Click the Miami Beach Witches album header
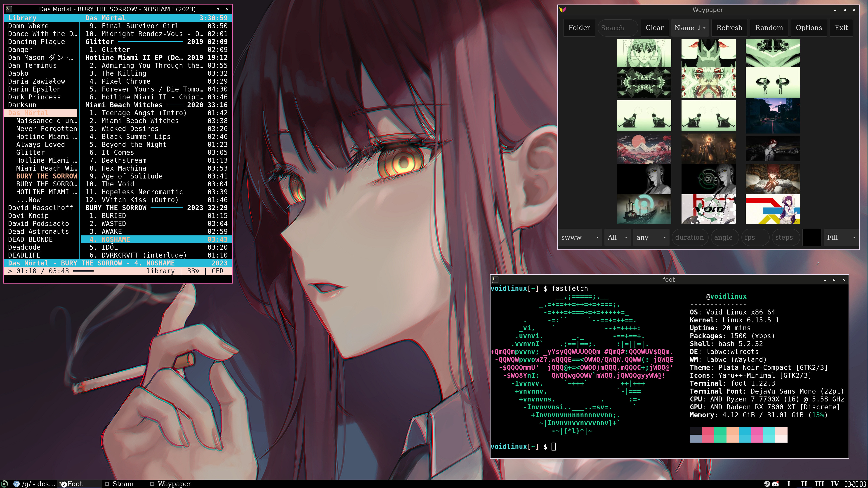The width and height of the screenshot is (868, 488). (x=156, y=105)
